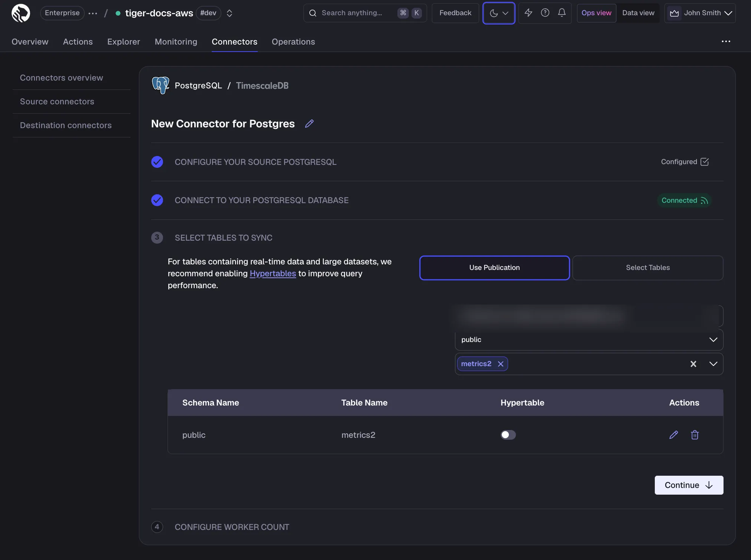Open the notifications bell

pos(562,13)
